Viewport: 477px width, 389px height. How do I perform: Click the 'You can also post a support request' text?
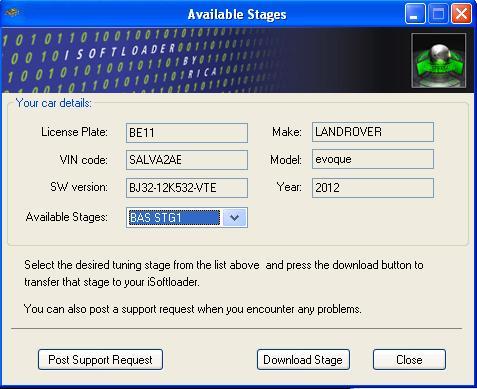tap(193, 309)
